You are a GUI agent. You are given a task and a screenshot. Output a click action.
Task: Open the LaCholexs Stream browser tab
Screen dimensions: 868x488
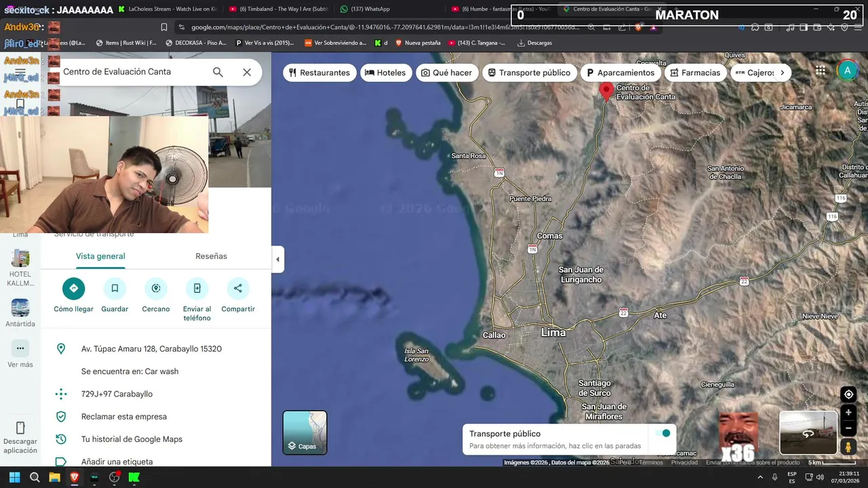point(167,9)
